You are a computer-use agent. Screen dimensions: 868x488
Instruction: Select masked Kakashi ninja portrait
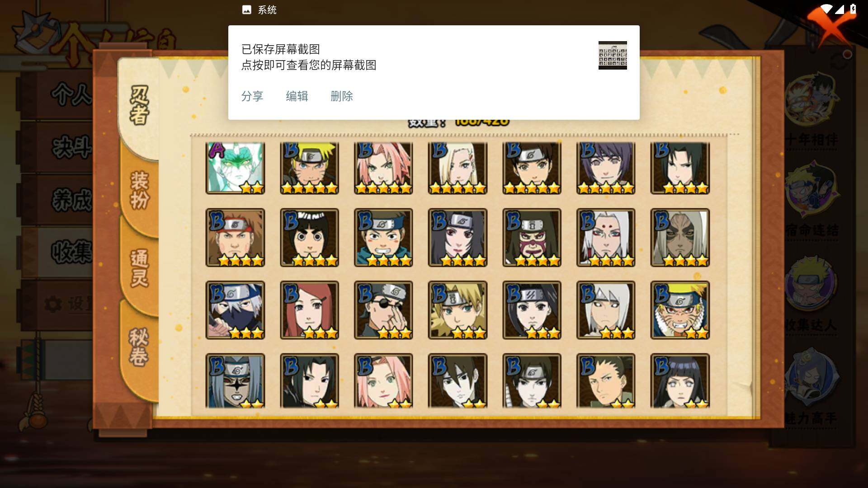pos(235,310)
